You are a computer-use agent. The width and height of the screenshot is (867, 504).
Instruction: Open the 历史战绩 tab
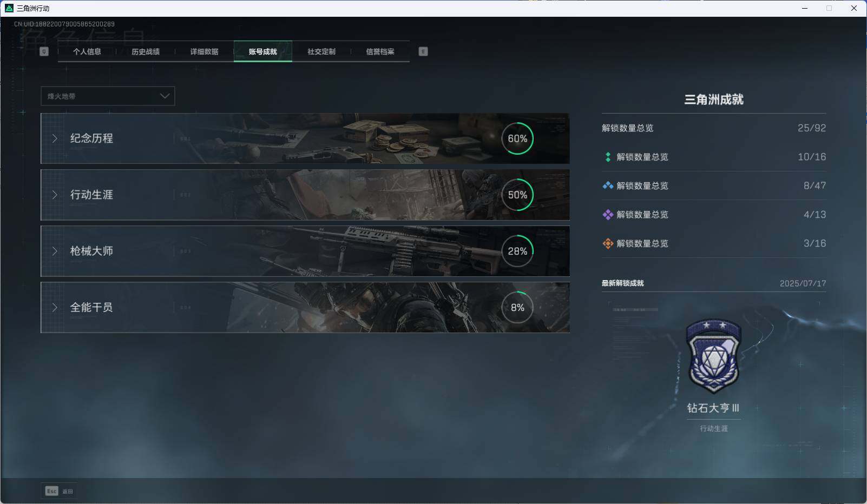click(x=146, y=51)
